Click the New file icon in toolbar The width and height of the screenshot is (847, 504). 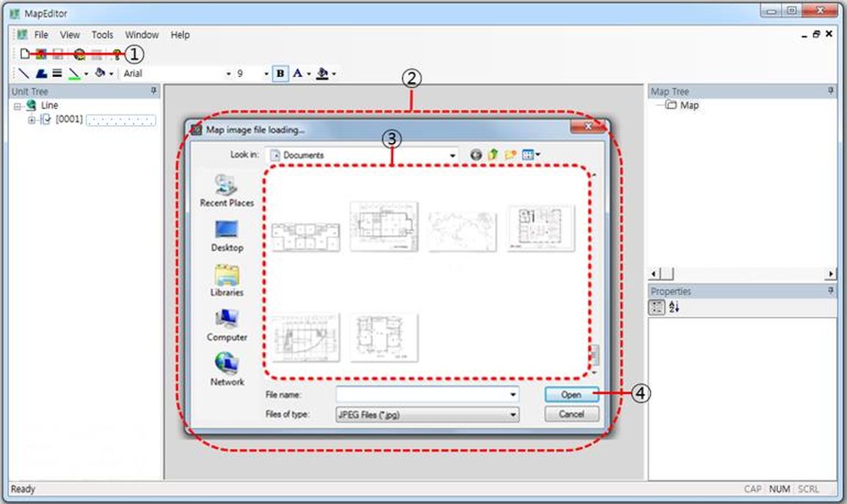(x=24, y=54)
